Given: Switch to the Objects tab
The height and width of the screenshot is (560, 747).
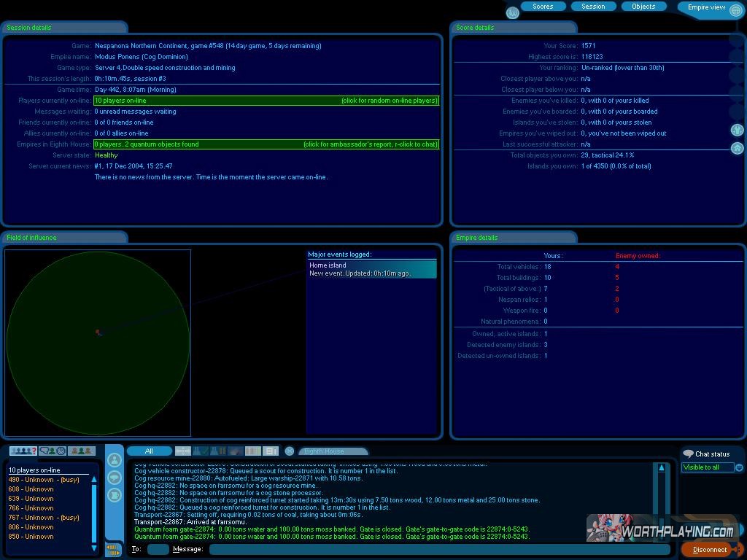Looking at the screenshot, I should click(x=643, y=7).
